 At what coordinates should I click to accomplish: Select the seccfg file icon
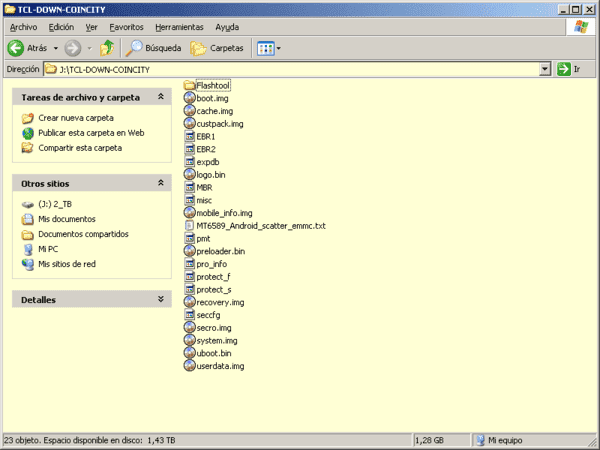(189, 315)
